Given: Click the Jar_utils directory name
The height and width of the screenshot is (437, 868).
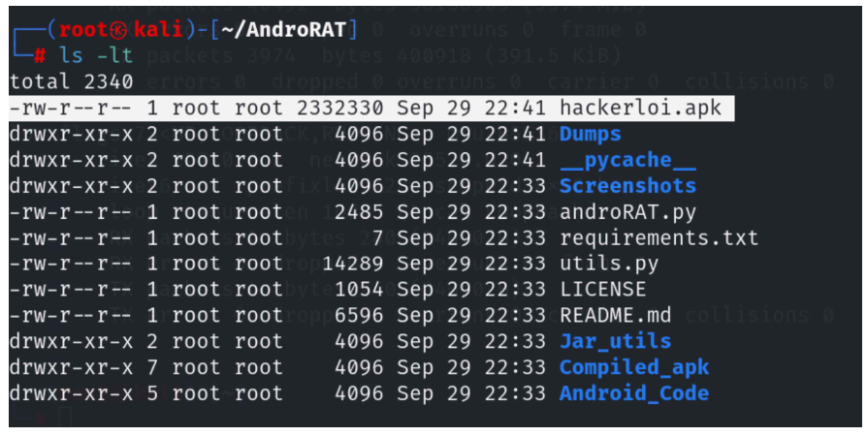Looking at the screenshot, I should pos(615,341).
